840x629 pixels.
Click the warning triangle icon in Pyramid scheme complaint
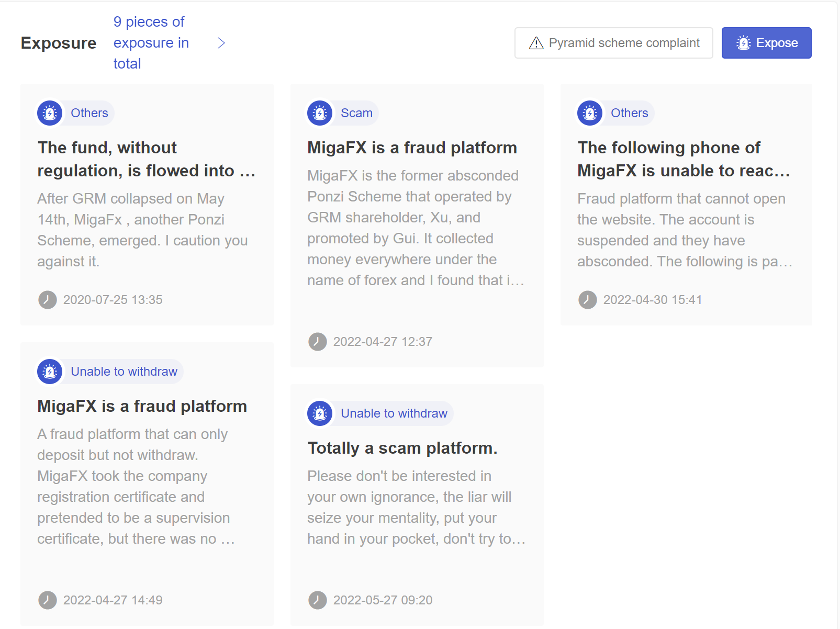[536, 43]
